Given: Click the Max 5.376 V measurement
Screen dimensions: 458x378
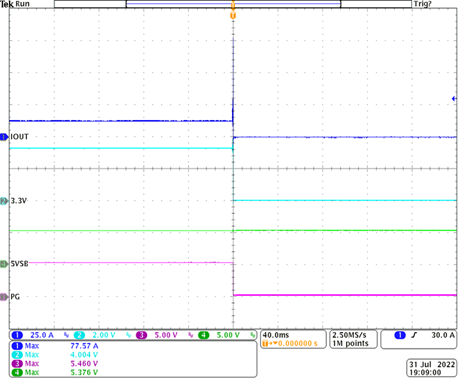Looking at the screenshot, I should point(55,372).
